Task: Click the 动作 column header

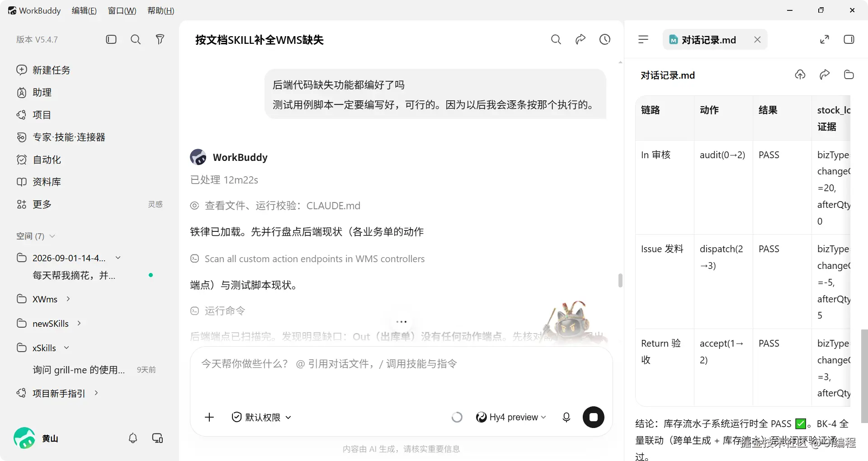Action: 723,118
